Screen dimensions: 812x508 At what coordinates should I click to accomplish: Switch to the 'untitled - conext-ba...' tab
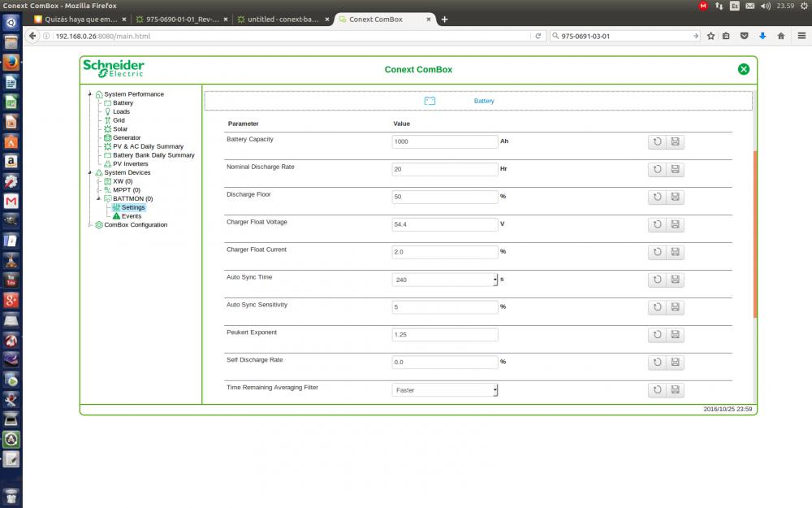(x=283, y=20)
